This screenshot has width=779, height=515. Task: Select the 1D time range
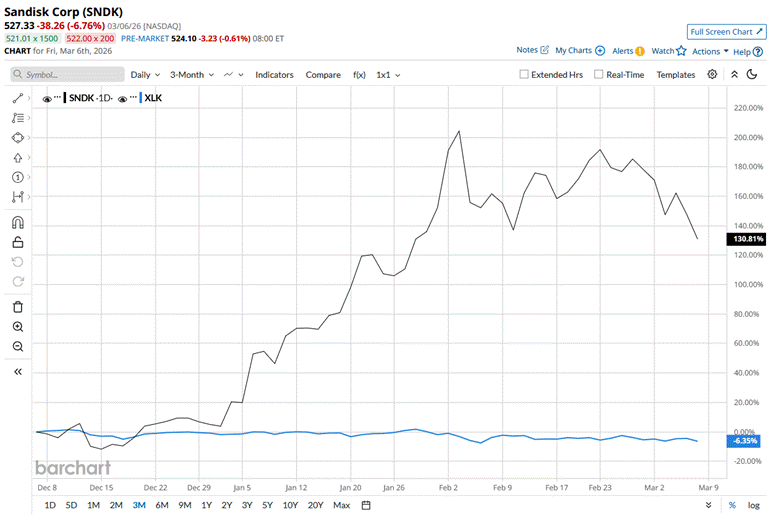coord(50,505)
